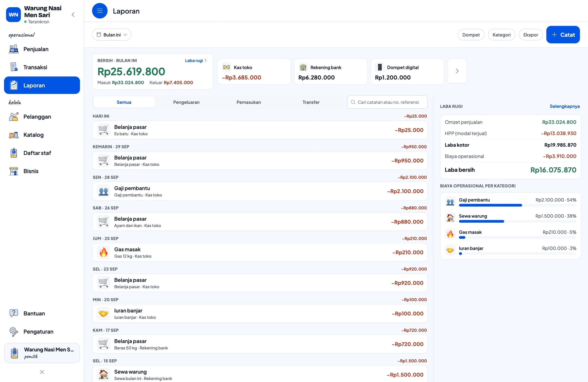Select the Bisnis storefront icon
Screen dimensions: 588x382
(x=13, y=171)
